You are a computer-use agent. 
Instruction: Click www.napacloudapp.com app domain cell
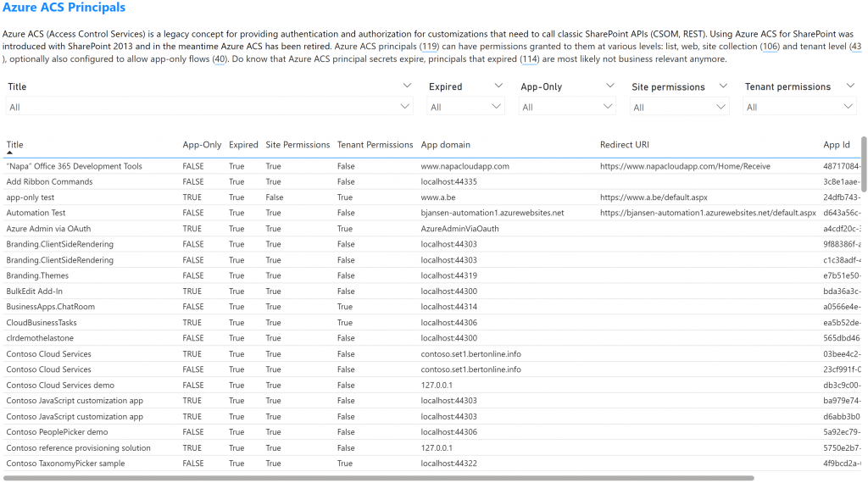tap(465, 166)
